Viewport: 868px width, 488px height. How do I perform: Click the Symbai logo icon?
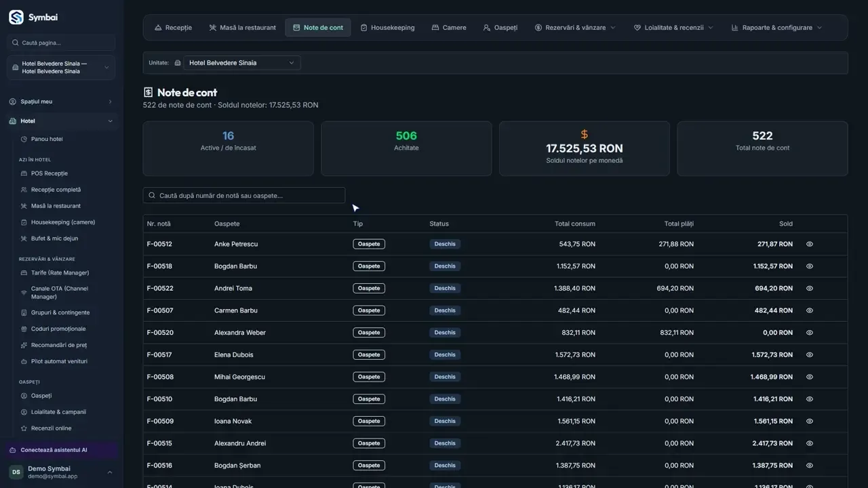[x=16, y=17]
